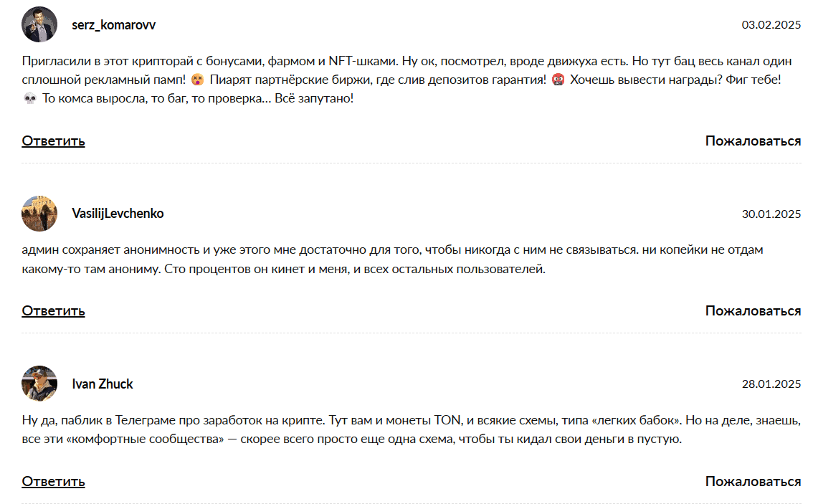This screenshot has height=504, width=813.
Task: Report Ivan Zhuck's comment using Пожаловаться
Action: click(x=753, y=481)
